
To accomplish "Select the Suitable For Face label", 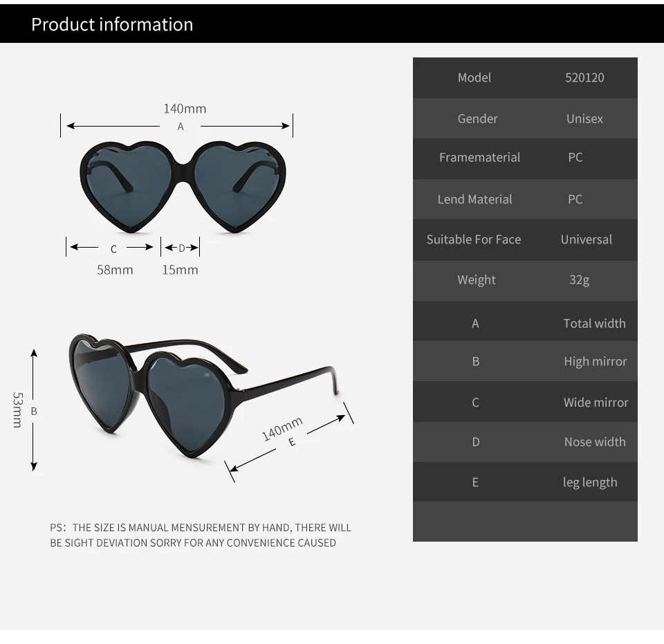I will (474, 239).
